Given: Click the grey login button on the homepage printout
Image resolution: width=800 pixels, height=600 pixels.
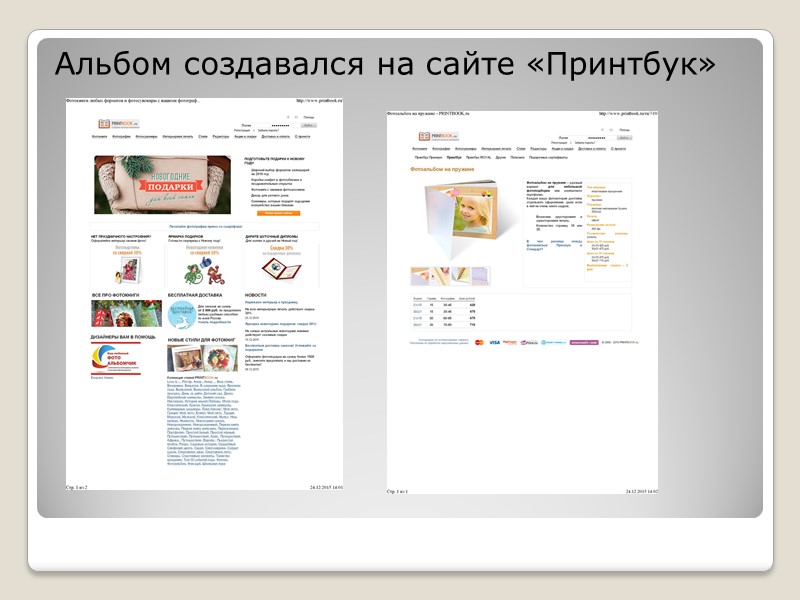Looking at the screenshot, I should tap(309, 125).
